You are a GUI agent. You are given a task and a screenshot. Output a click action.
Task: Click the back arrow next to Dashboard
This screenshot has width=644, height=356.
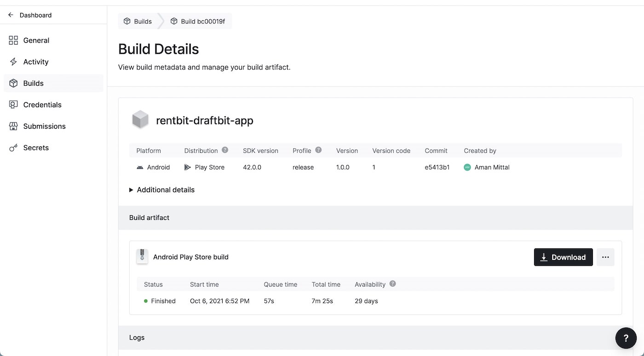11,15
